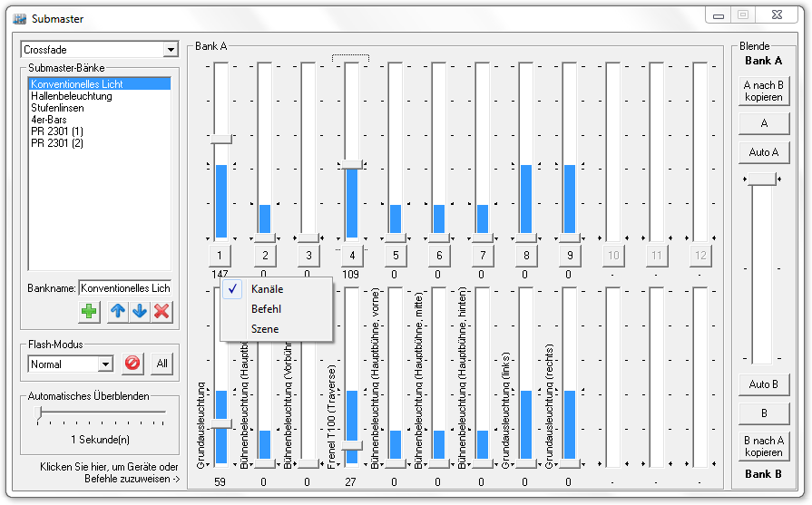This screenshot has height=505, width=812.
Task: Toggle the checked Kanäle option
Action: (x=267, y=289)
